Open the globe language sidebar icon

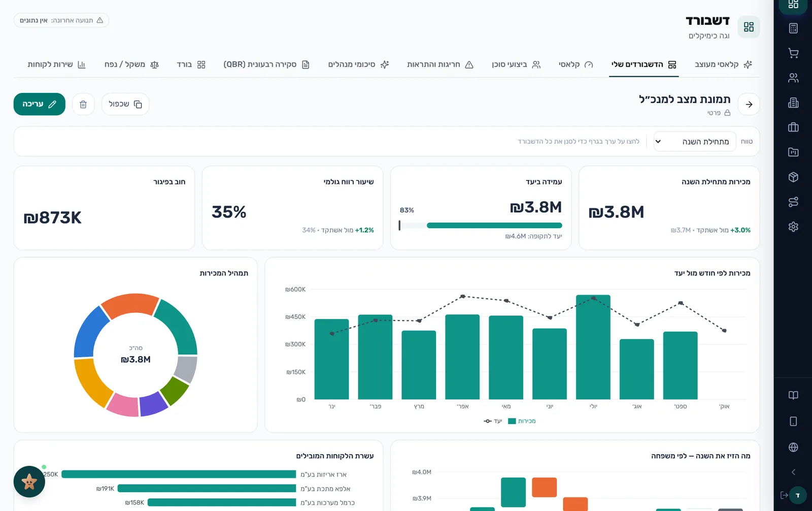(x=793, y=447)
